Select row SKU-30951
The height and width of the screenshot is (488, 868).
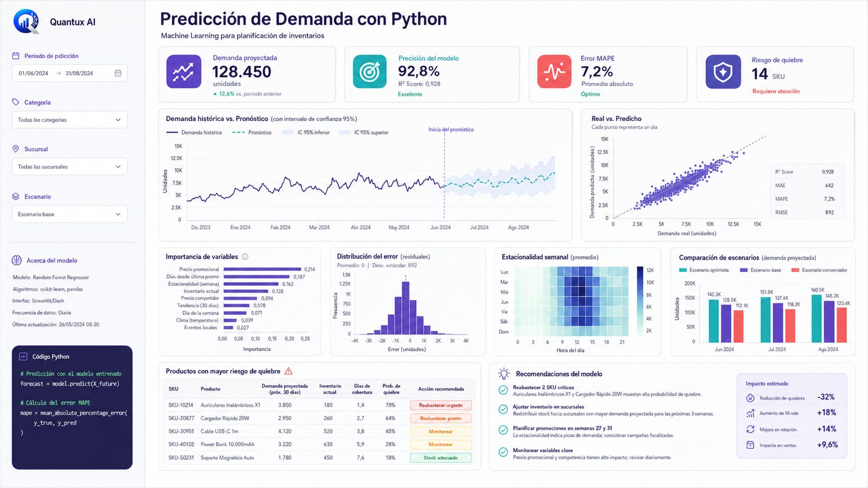click(x=319, y=432)
